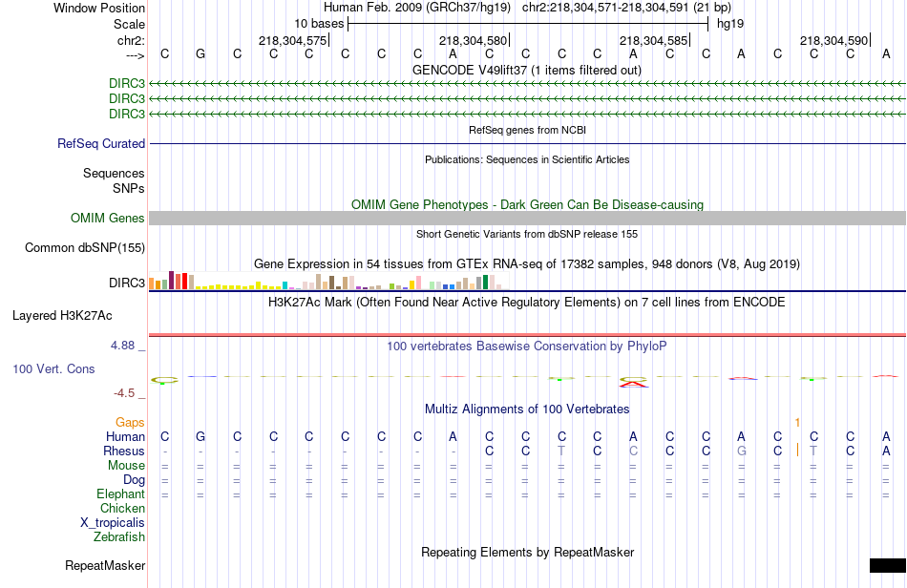The height and width of the screenshot is (588, 907).
Task: Click the DIRC3 label beside the GTEx chart
Action: [x=127, y=283]
